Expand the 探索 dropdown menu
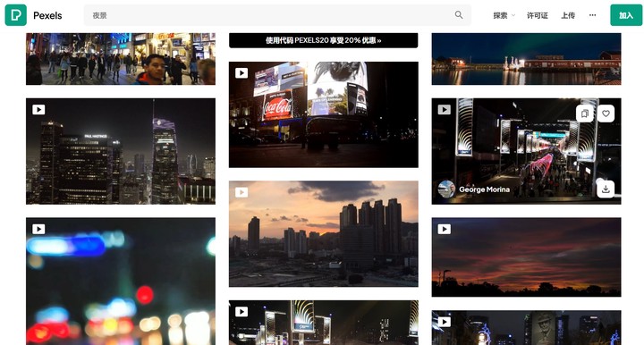 click(504, 15)
